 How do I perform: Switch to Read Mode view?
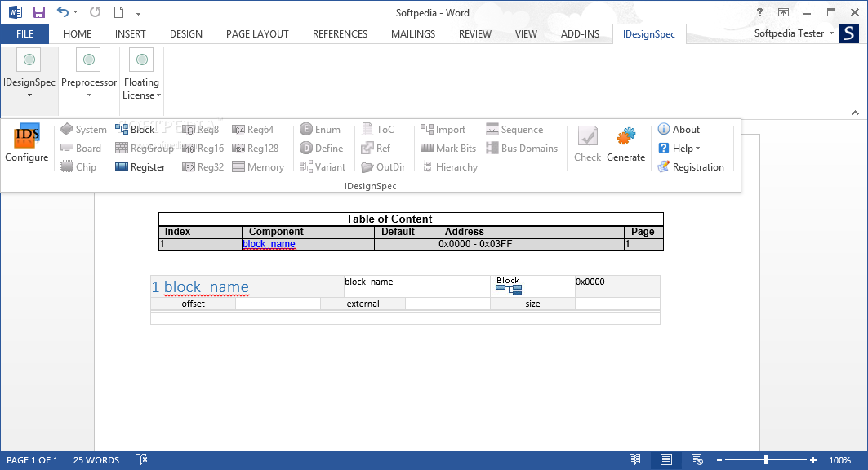[x=635, y=460]
